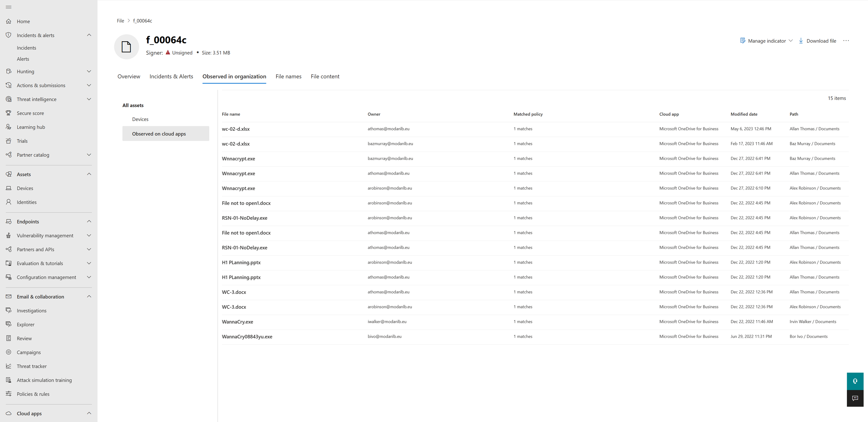This screenshot has width=868, height=422.
Task: Open the WannaCry.exe file row
Action: 237,322
